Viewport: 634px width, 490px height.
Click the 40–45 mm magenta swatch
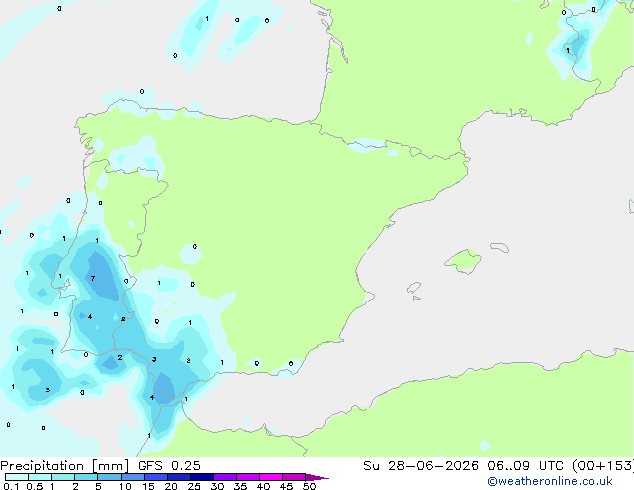271,477
